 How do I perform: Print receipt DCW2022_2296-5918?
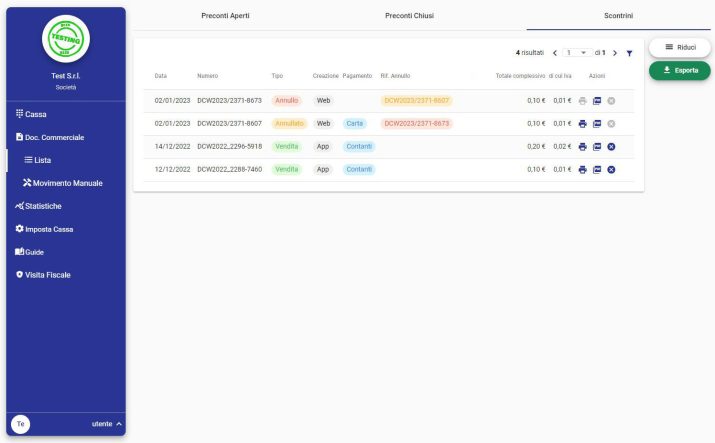(583, 147)
